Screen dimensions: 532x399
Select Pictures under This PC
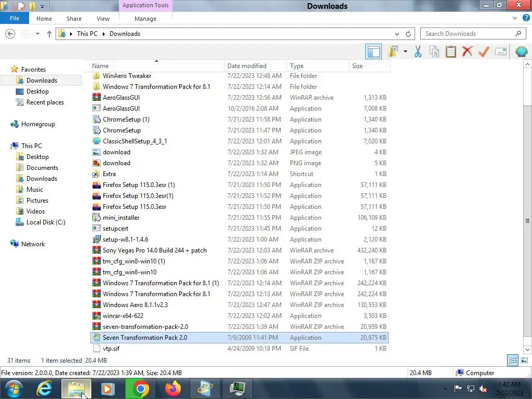pyautogui.click(x=37, y=200)
